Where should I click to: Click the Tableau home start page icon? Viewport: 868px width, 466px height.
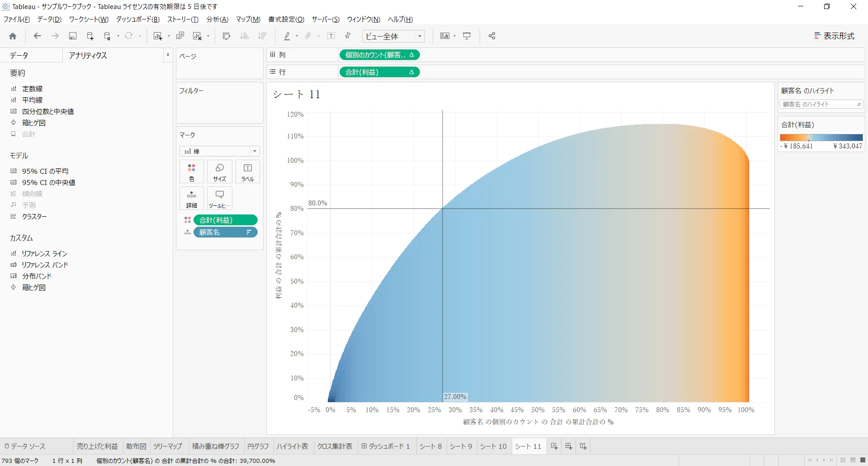pyautogui.click(x=13, y=36)
